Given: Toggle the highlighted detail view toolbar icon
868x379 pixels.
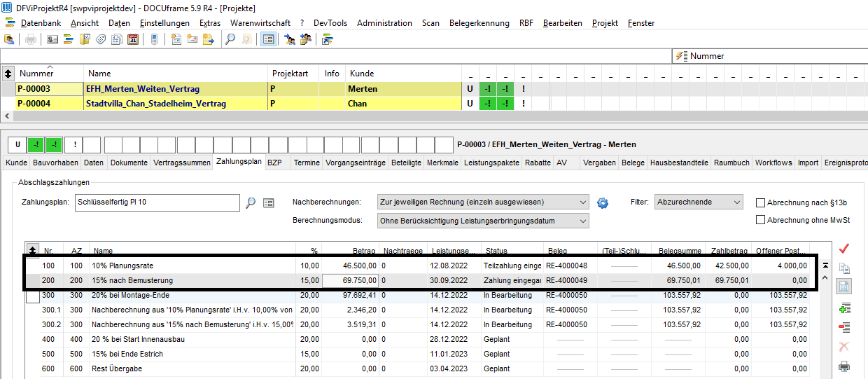Looking at the screenshot, I should 268,39.
